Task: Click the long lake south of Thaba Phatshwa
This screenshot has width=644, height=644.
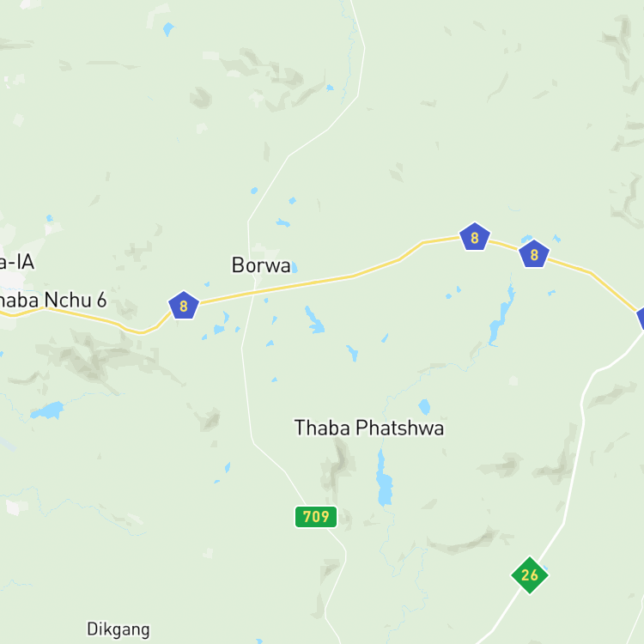Action: click(x=384, y=478)
